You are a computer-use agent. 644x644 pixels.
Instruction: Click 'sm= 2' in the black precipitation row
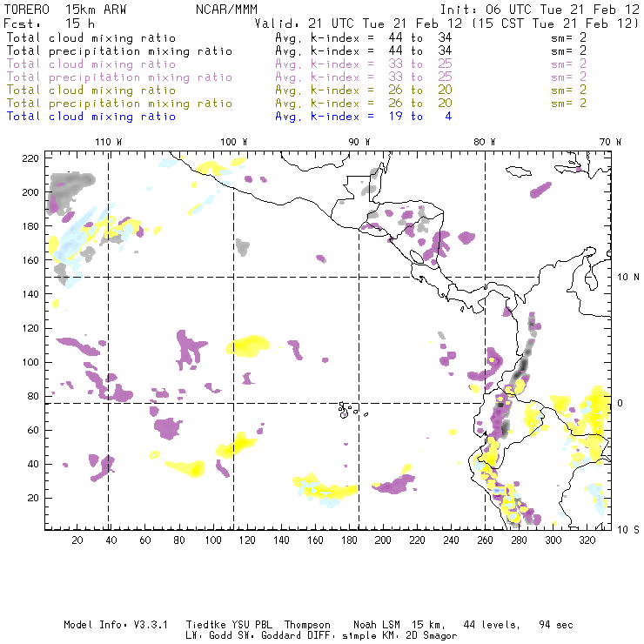[x=568, y=51]
